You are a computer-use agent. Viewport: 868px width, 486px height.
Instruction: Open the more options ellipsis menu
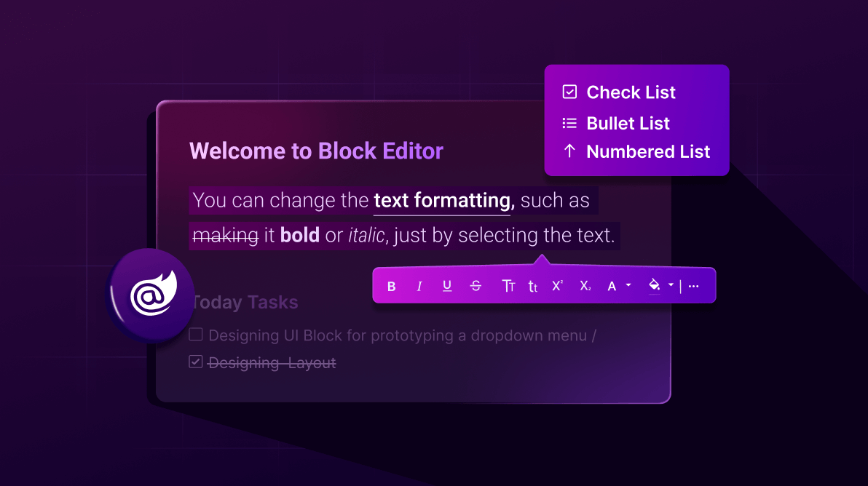(694, 287)
